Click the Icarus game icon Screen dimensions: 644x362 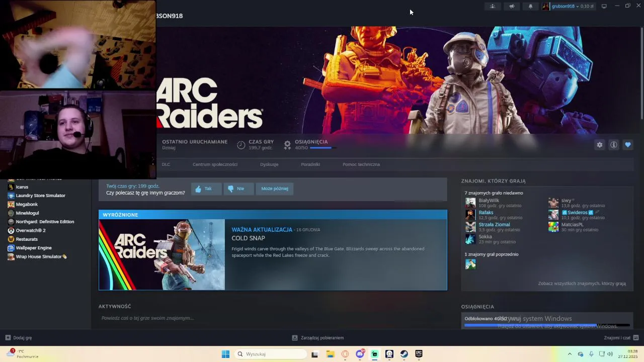pos(11,187)
